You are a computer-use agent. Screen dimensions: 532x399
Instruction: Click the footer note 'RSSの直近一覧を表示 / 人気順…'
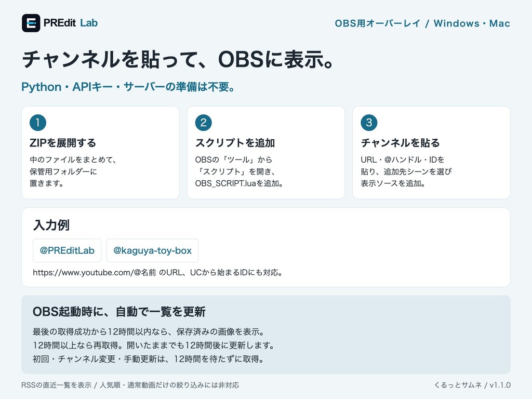coord(130,385)
